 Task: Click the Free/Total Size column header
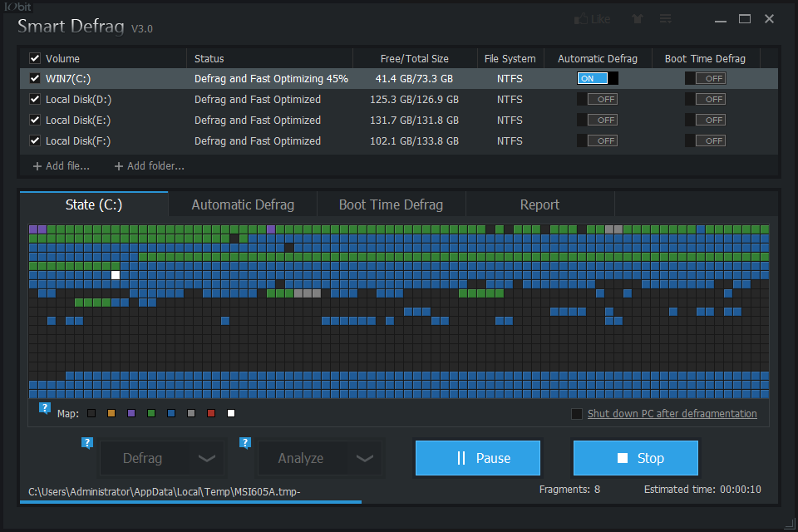pos(415,58)
